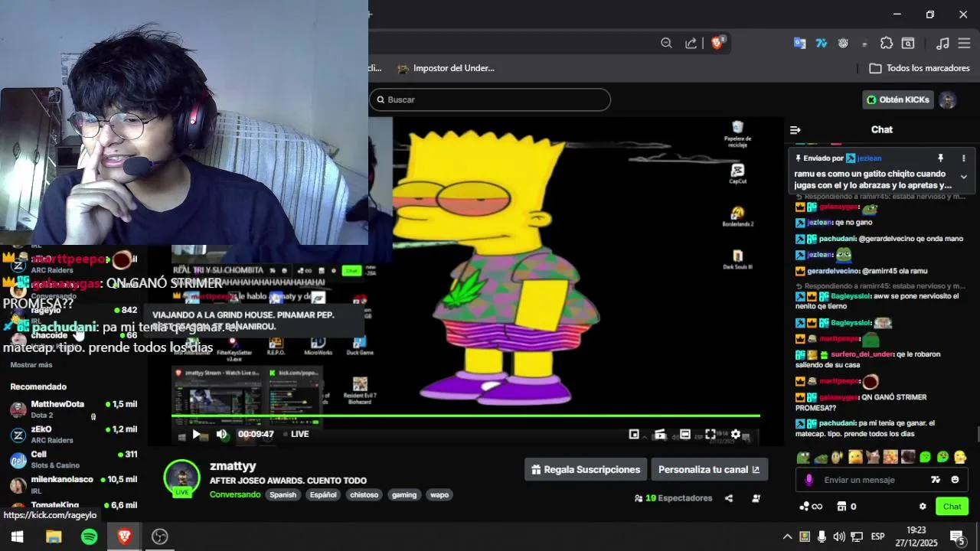Toggle theater mode in the player
Viewport: 980px width, 551px height.
(685, 434)
